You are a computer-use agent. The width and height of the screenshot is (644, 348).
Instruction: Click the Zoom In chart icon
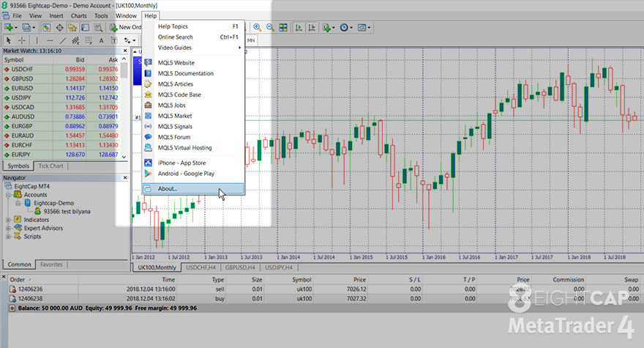click(x=257, y=28)
